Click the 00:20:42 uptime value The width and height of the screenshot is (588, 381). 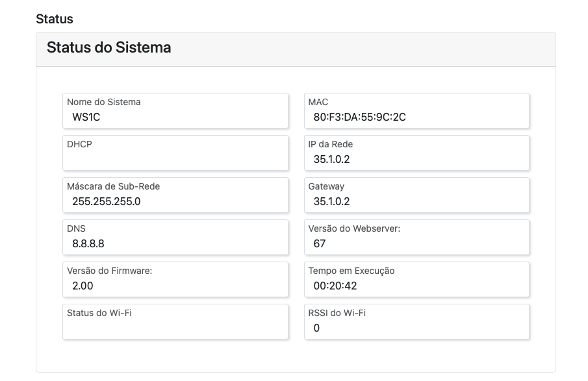coord(335,286)
